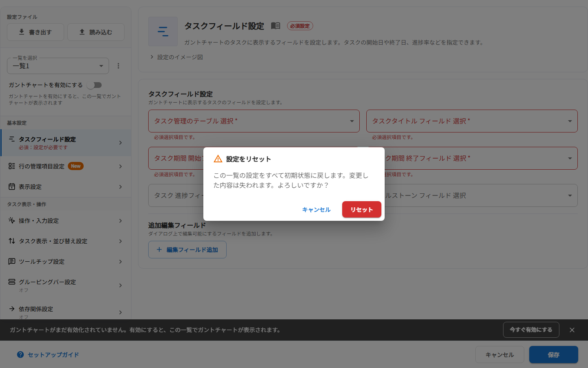The image size is (588, 368).
Task: Open タスク表示・並び替え設定 item
Action: pos(66,241)
